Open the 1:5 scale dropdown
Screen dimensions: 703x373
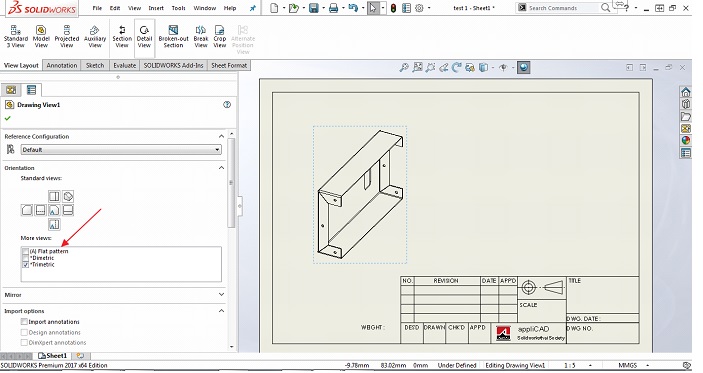(x=590, y=365)
